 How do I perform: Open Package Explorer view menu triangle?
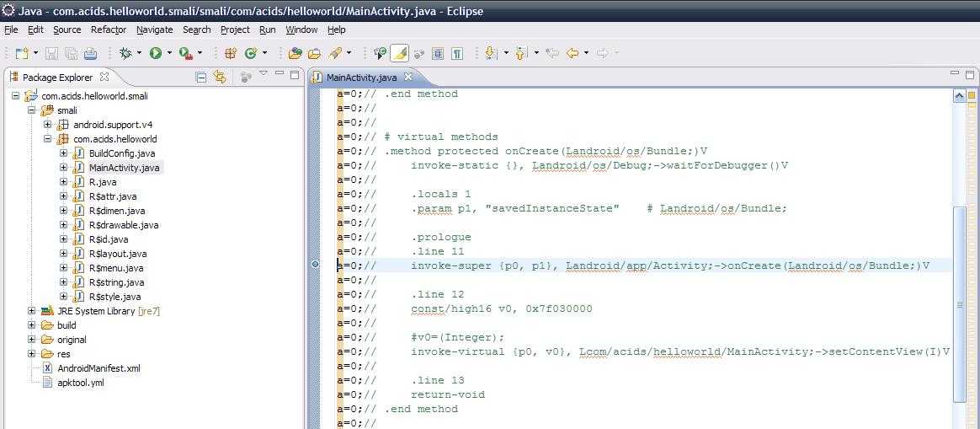(264, 73)
